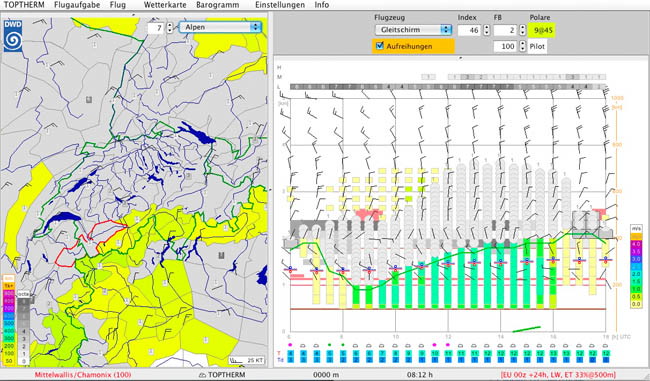Click the red cloud marker in the forecast chart
The width and height of the screenshot is (650, 381).
point(367,214)
